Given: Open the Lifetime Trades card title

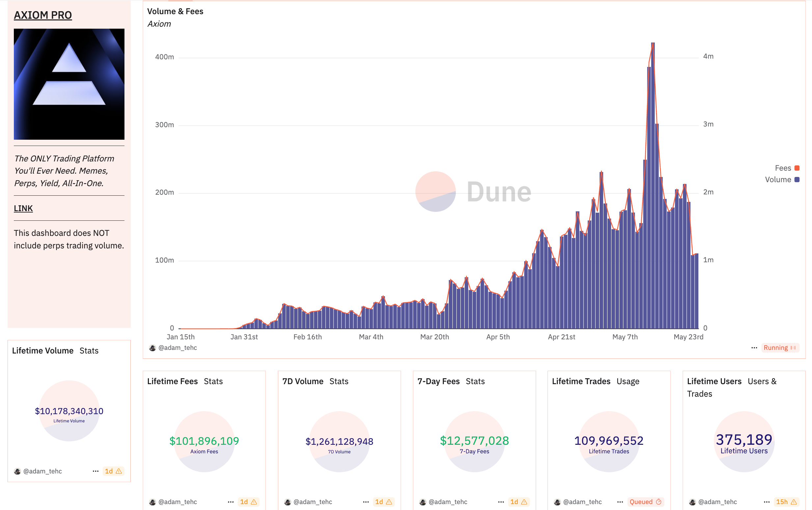Looking at the screenshot, I should [x=581, y=381].
